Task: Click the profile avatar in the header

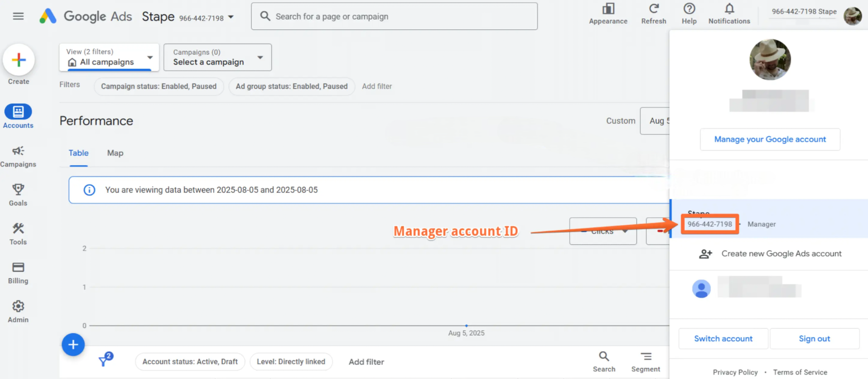Action: (x=852, y=16)
